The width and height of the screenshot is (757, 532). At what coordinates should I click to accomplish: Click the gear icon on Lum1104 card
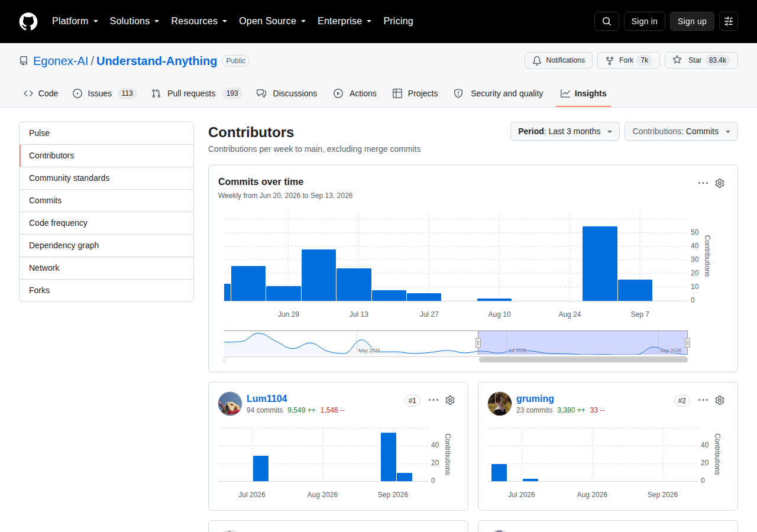tap(450, 400)
